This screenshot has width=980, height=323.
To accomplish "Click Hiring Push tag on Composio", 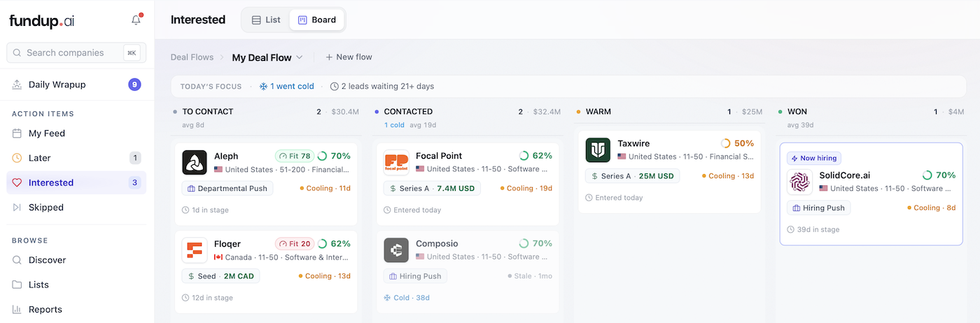I will 415,276.
